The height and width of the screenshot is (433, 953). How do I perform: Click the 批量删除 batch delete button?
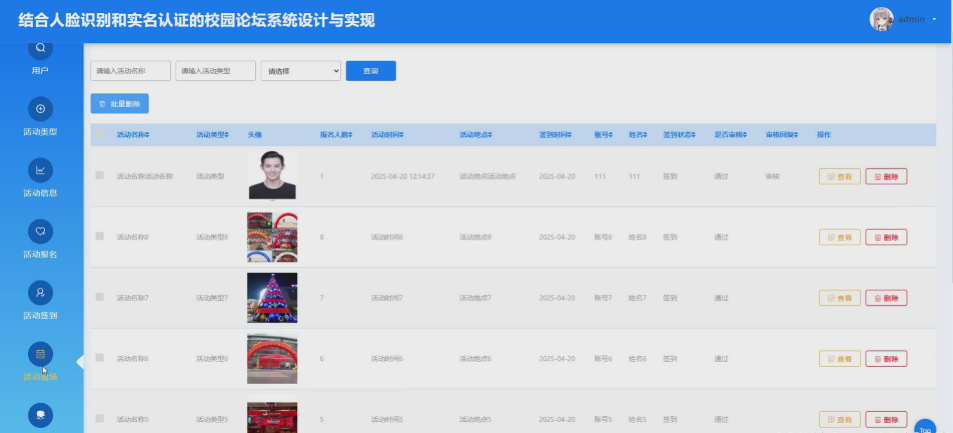[x=120, y=104]
